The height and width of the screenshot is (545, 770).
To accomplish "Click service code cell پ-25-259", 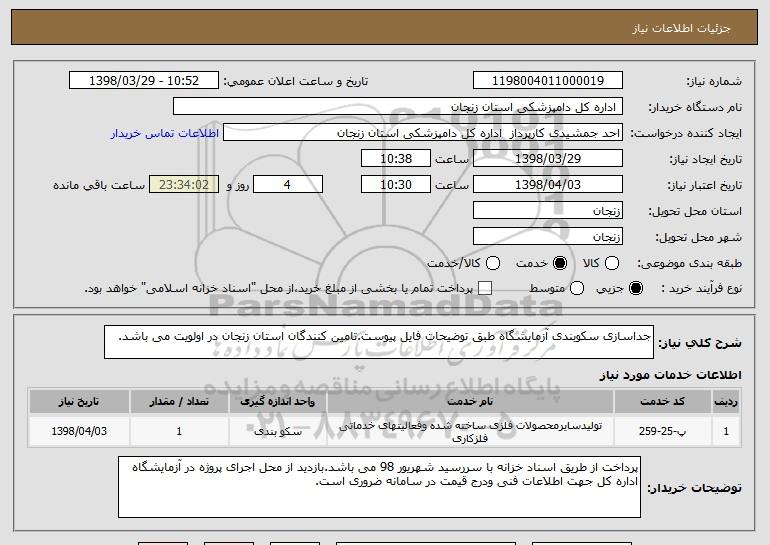I will (662, 431).
